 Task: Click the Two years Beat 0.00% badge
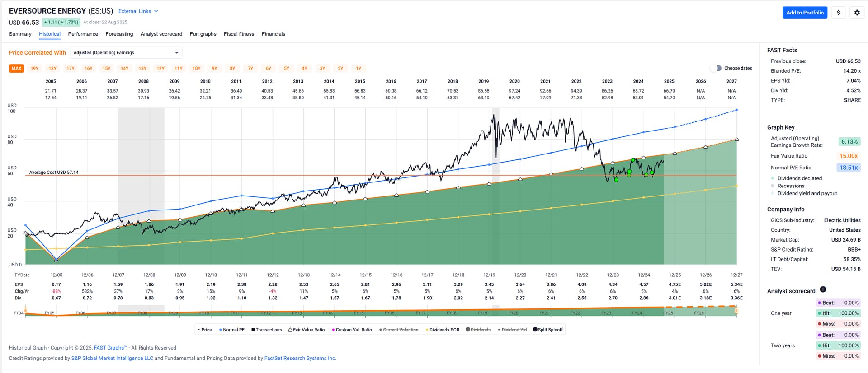point(838,335)
